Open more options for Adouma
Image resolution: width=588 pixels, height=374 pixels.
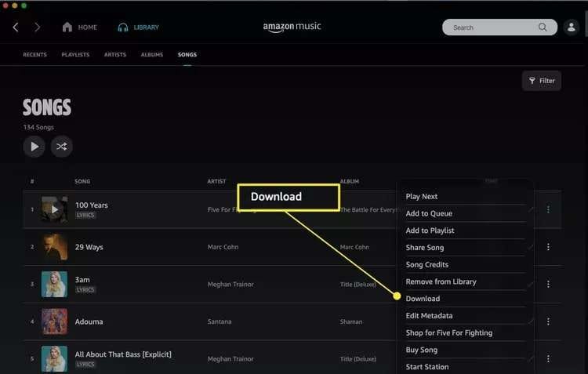coord(548,321)
